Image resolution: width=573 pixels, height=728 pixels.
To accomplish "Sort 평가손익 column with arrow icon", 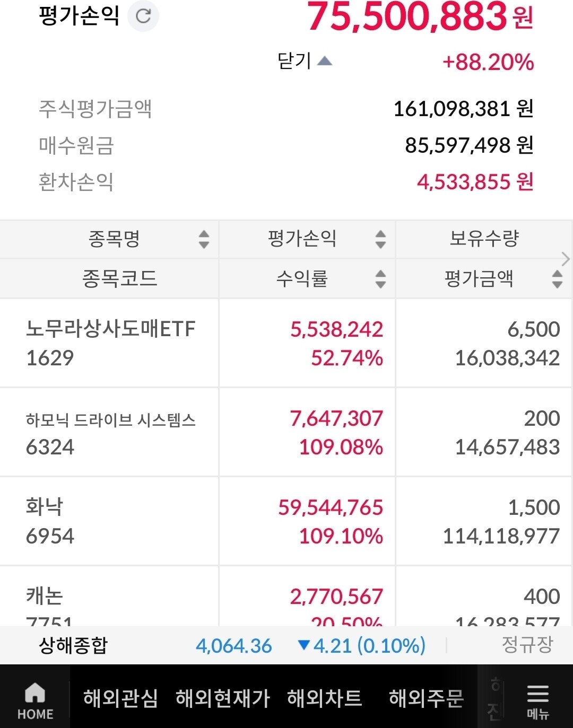I will (380, 239).
